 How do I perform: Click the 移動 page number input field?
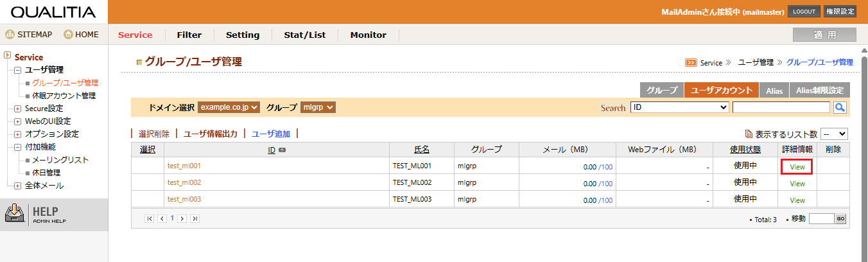[x=821, y=219]
